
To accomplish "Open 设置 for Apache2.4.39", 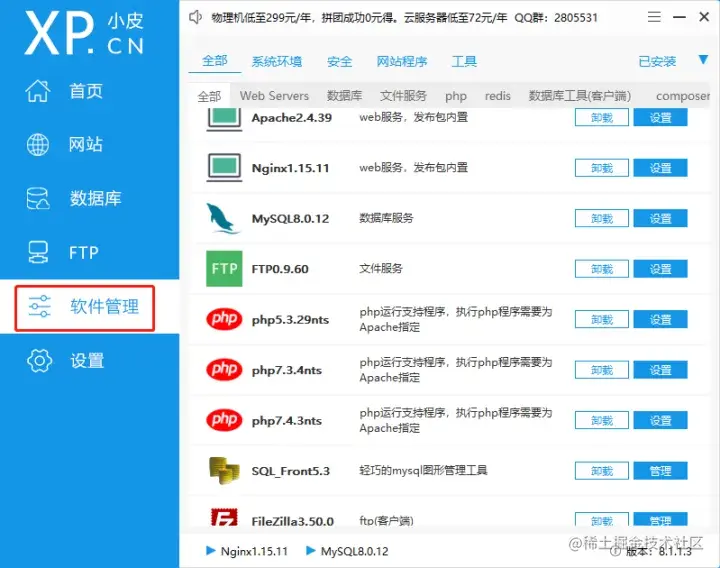I will [660, 118].
